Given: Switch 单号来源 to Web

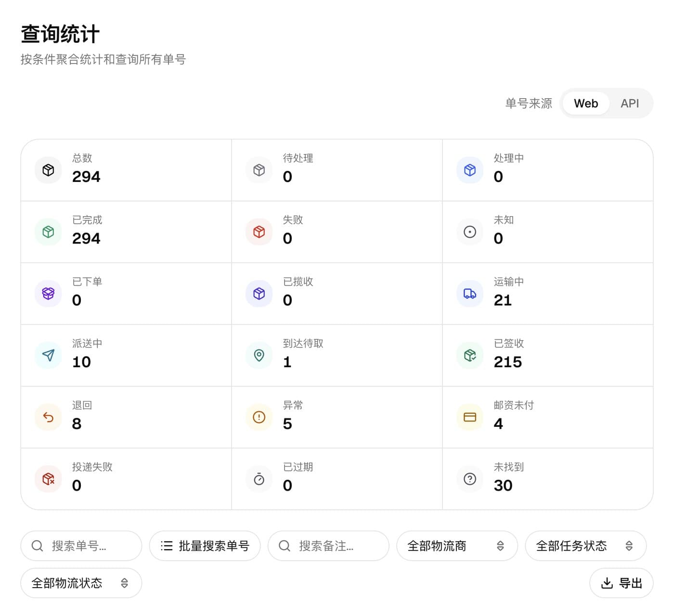Looking at the screenshot, I should point(586,103).
